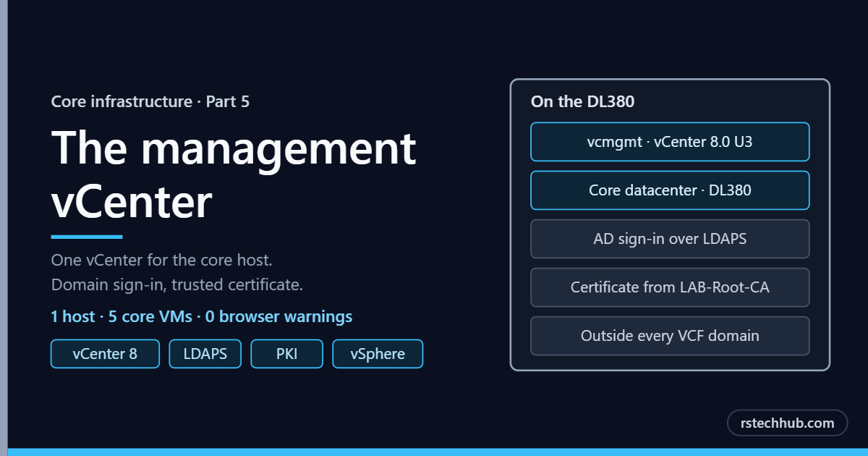Open the vSphere tag
The width and height of the screenshot is (868, 456).
[378, 354]
